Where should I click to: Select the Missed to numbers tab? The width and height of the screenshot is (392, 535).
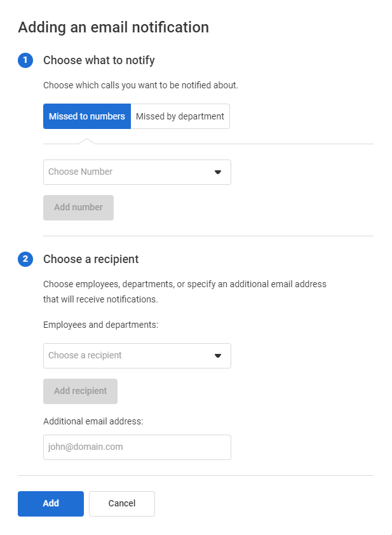coord(87,117)
